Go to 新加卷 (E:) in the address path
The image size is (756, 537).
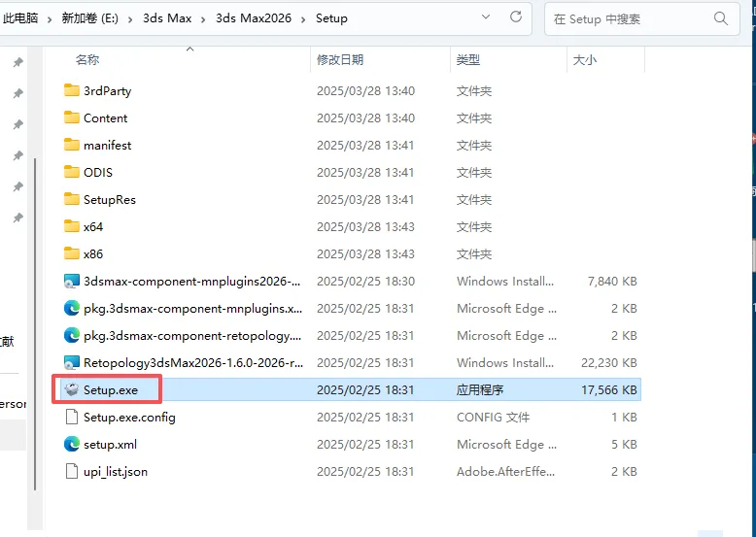tap(89, 18)
